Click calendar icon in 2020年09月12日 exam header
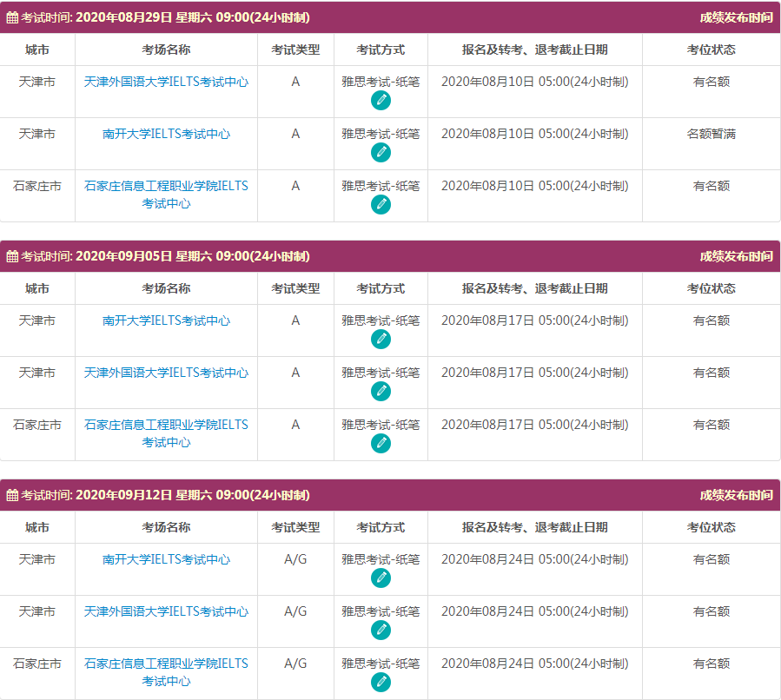 pos(12,496)
